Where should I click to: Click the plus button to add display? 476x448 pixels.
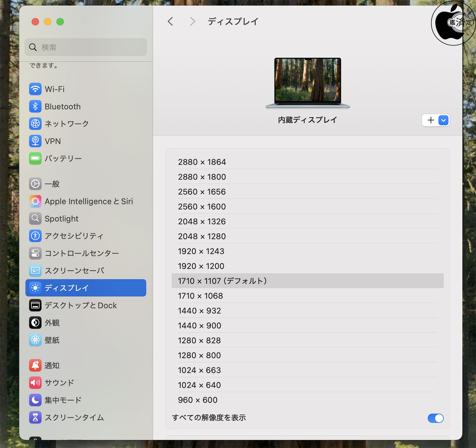430,120
